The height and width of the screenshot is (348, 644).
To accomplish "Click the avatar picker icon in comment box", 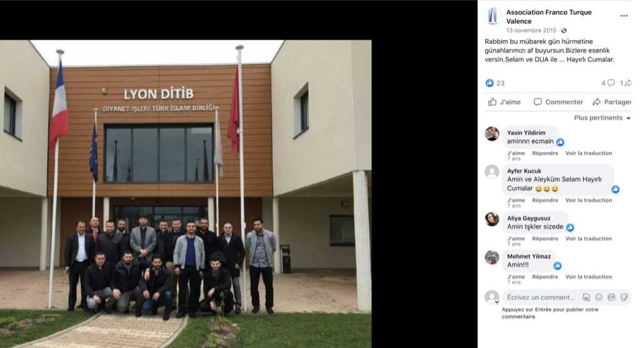I will tap(586, 297).
